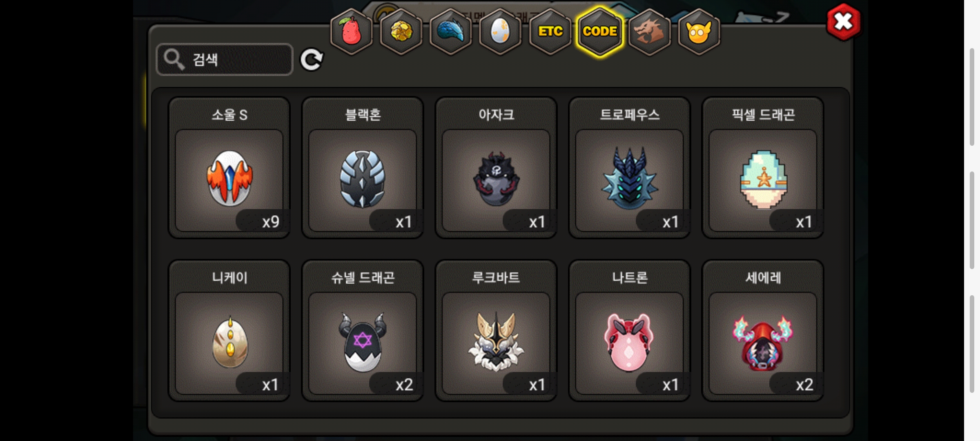The height and width of the screenshot is (441, 980).
Task: Open the fruit food category tab
Action: [351, 32]
